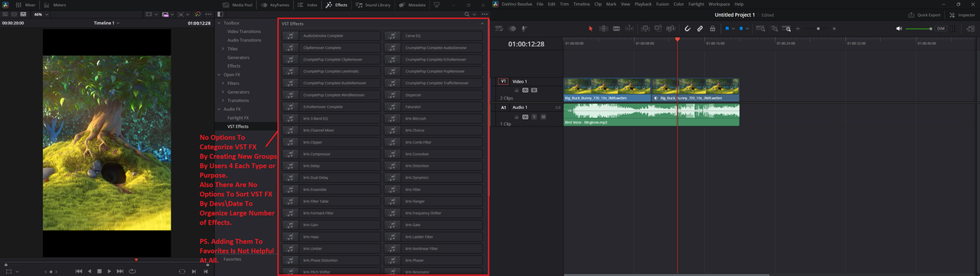The image size is (980, 276).
Task: Toggle Position Lock padlock icon
Action: point(712,28)
